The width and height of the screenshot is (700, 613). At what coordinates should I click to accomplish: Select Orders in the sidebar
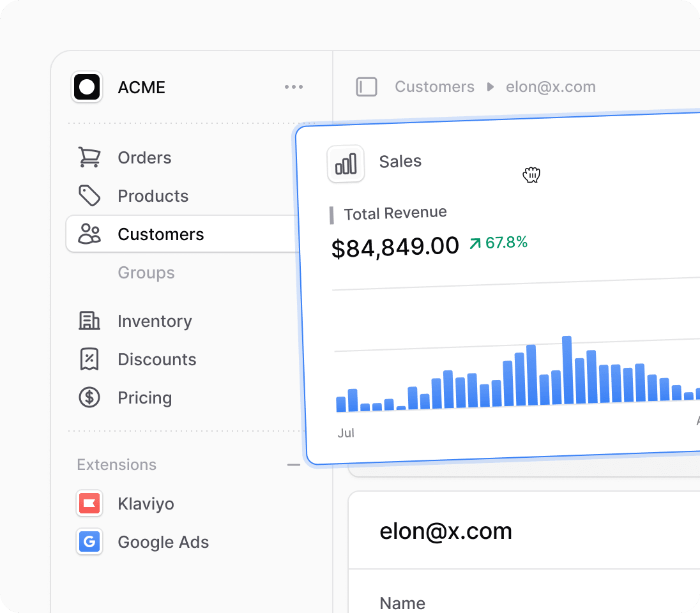[144, 158]
